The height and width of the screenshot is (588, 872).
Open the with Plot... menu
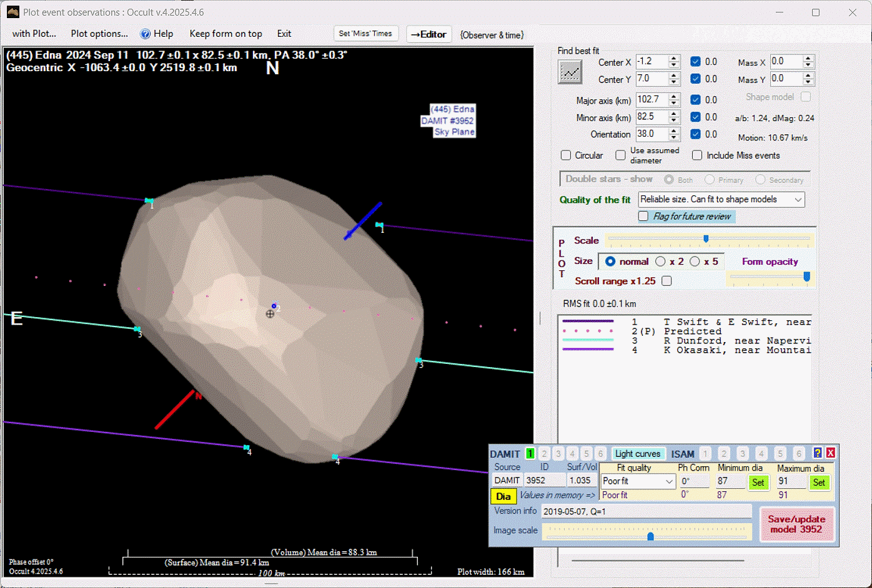[34, 34]
